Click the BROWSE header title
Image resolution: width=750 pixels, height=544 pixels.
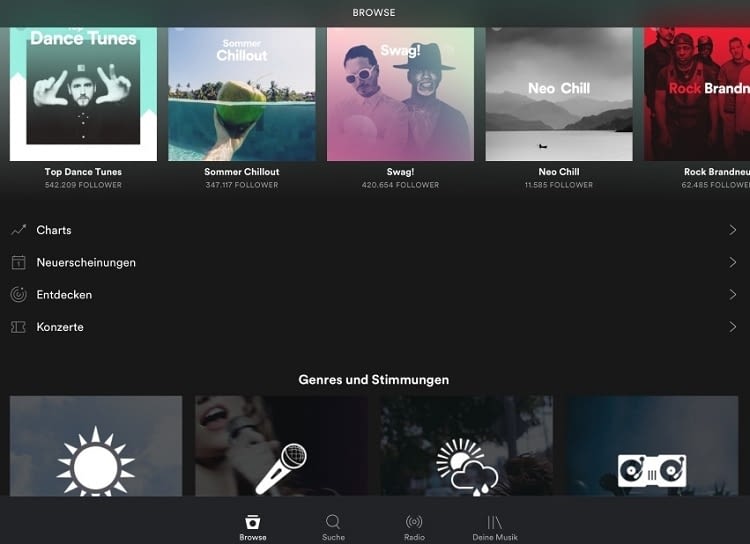[x=374, y=13]
